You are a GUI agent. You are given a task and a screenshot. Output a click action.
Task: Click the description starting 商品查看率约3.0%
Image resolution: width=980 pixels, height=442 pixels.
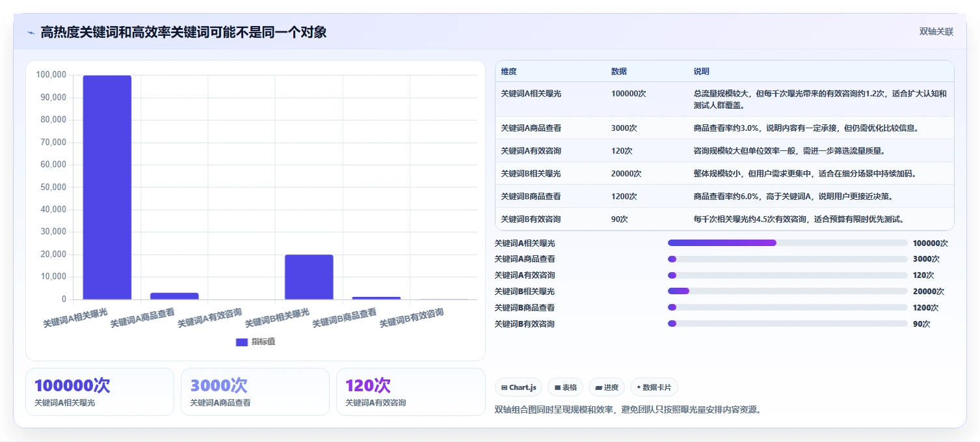click(806, 128)
